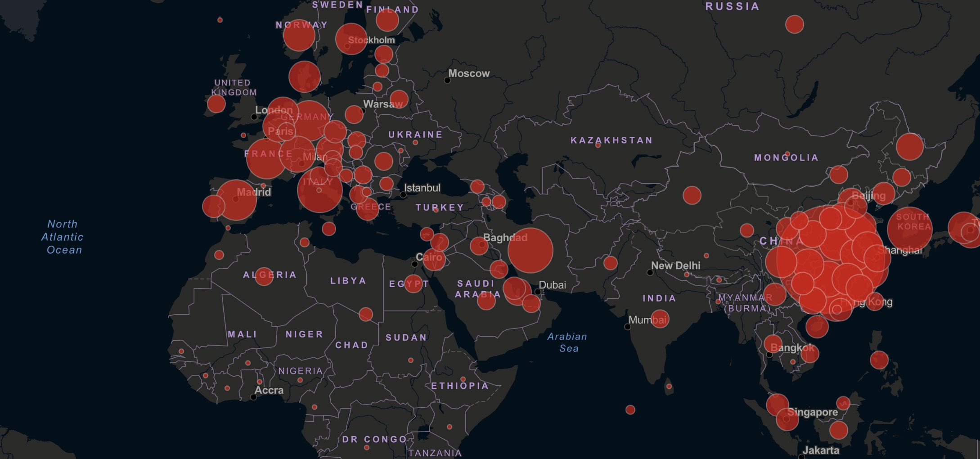Image resolution: width=980 pixels, height=459 pixels.
Task: Click the Accra city marker
Action: point(253,397)
